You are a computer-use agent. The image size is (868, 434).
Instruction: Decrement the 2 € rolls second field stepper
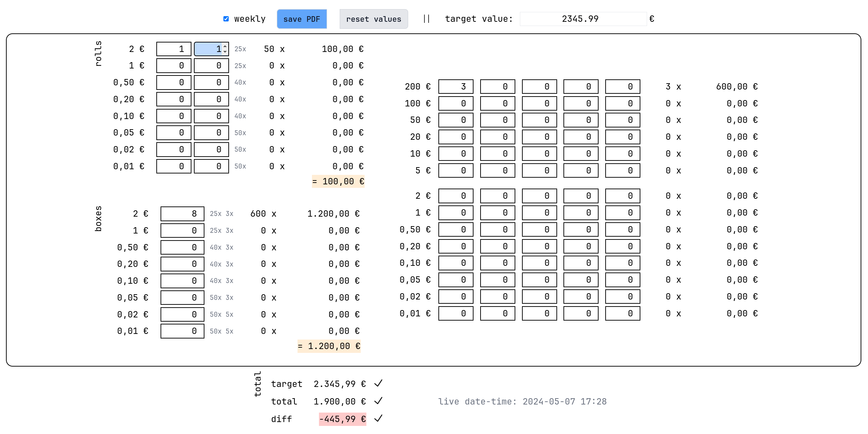(225, 52)
